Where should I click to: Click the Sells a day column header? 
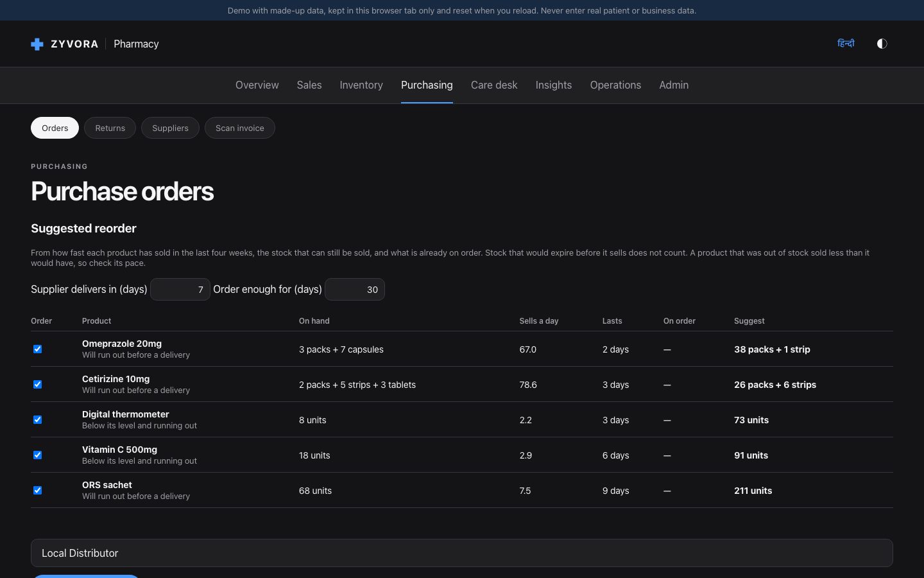click(x=539, y=321)
